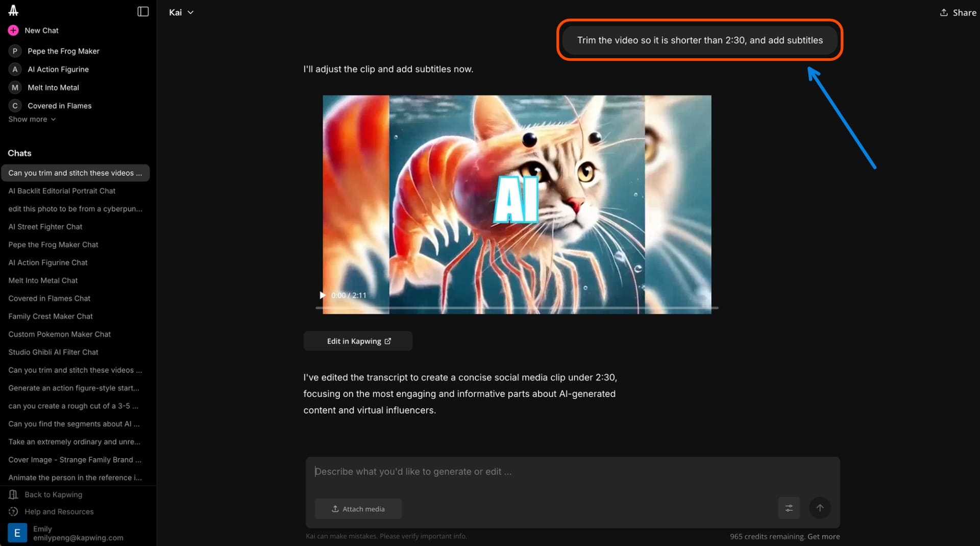Viewport: 980px width, 546px height.
Task: Open Covered in Flames Chat
Action: pyautogui.click(x=49, y=298)
